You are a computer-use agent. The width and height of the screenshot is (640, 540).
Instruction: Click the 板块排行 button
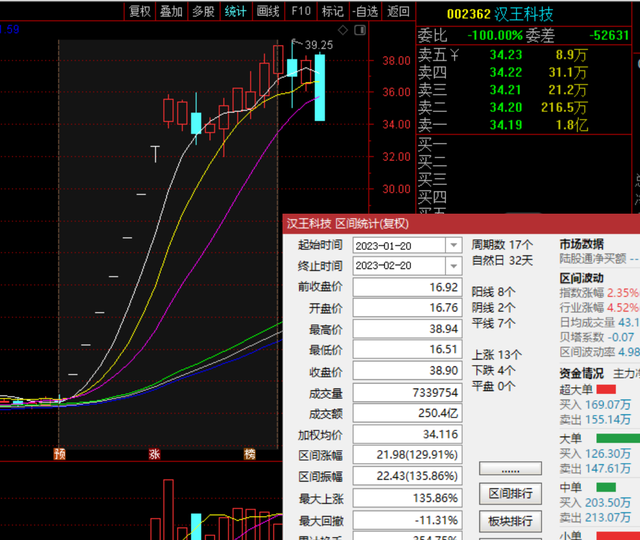pos(510,521)
